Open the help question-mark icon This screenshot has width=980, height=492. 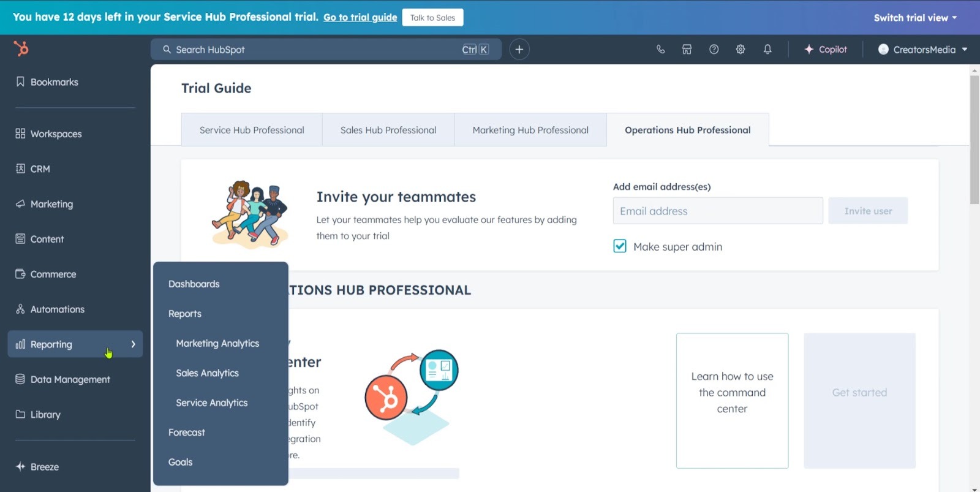[714, 50]
